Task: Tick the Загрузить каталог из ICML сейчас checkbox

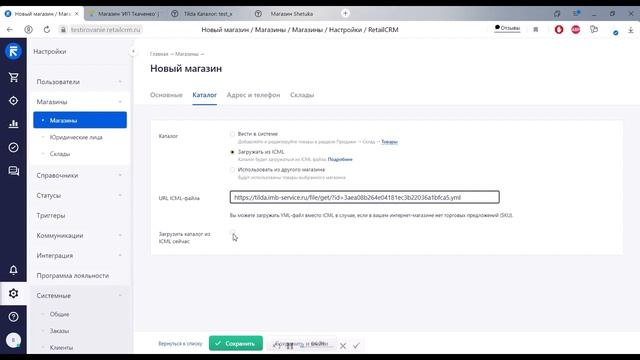Action: click(x=232, y=233)
